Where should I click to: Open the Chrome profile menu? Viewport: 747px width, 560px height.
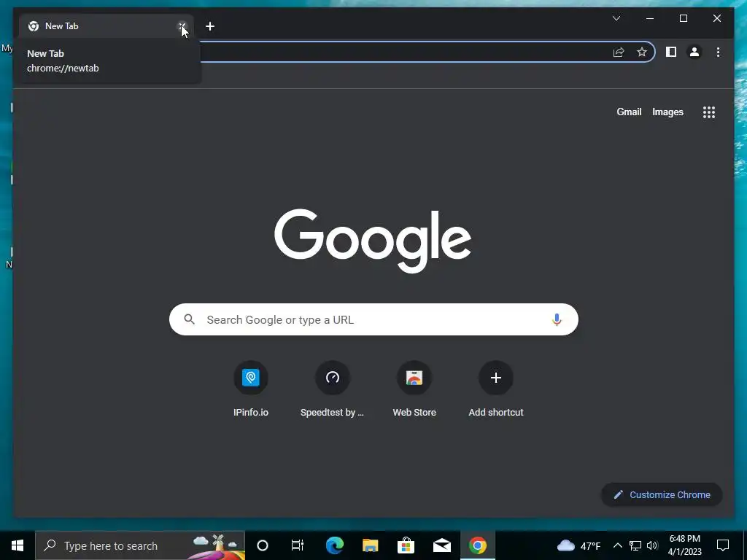tap(694, 52)
